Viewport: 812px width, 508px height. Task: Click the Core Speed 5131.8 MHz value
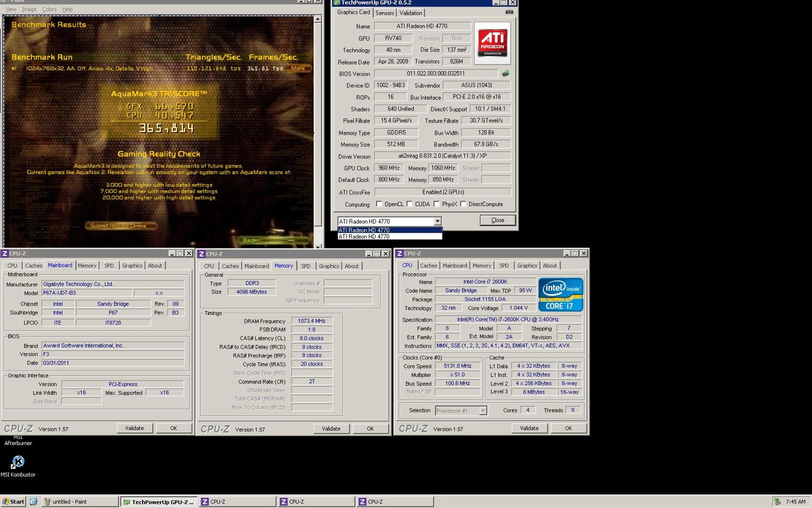458,366
